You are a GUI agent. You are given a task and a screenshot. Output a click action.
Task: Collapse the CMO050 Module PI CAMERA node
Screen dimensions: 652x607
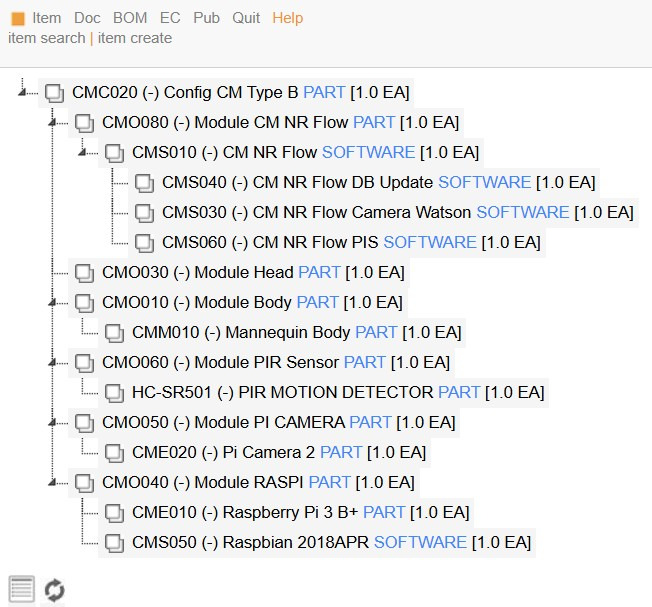pyautogui.click(x=52, y=422)
